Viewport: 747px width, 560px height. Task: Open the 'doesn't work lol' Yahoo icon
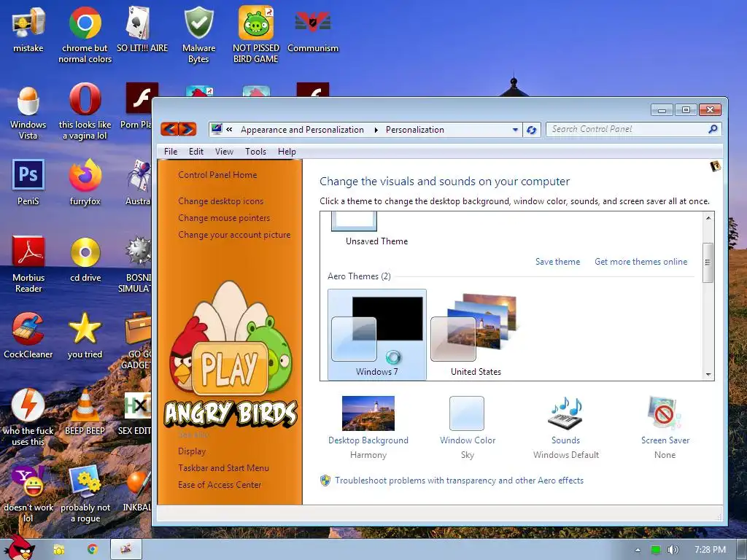click(x=28, y=494)
